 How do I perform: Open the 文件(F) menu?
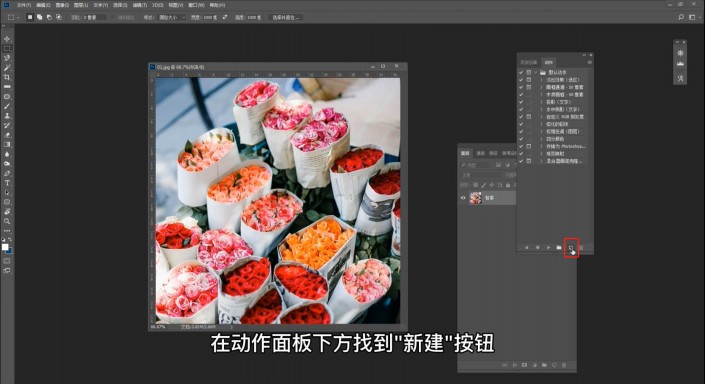pos(24,5)
